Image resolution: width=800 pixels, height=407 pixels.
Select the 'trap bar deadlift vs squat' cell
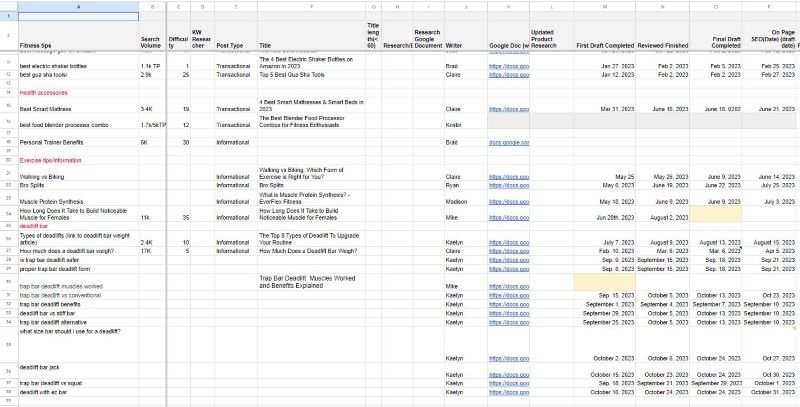coord(79,383)
